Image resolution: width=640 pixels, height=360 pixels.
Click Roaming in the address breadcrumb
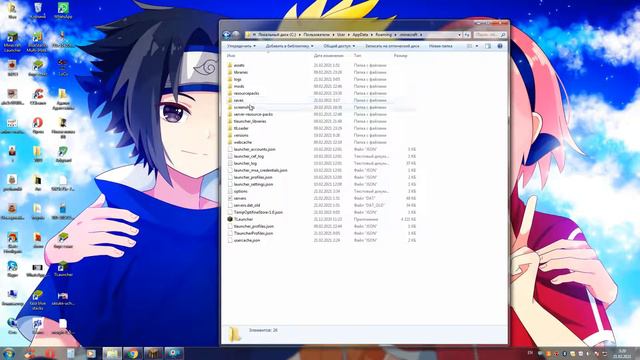pos(383,35)
